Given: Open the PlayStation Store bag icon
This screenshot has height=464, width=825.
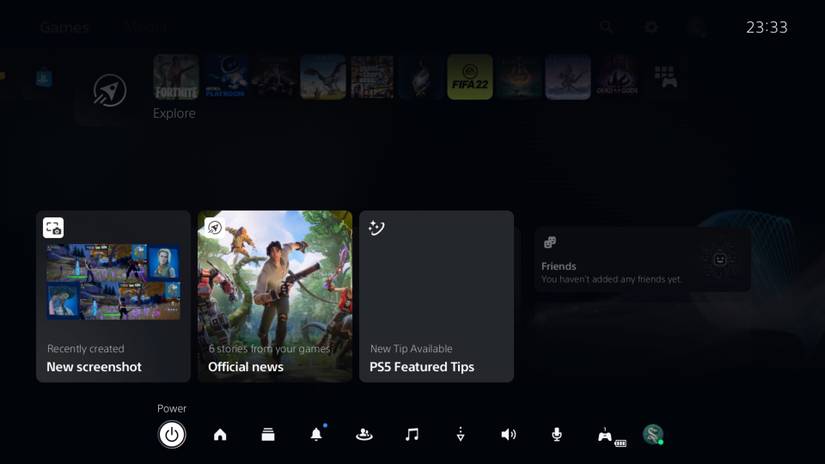Looking at the screenshot, I should pos(44,79).
